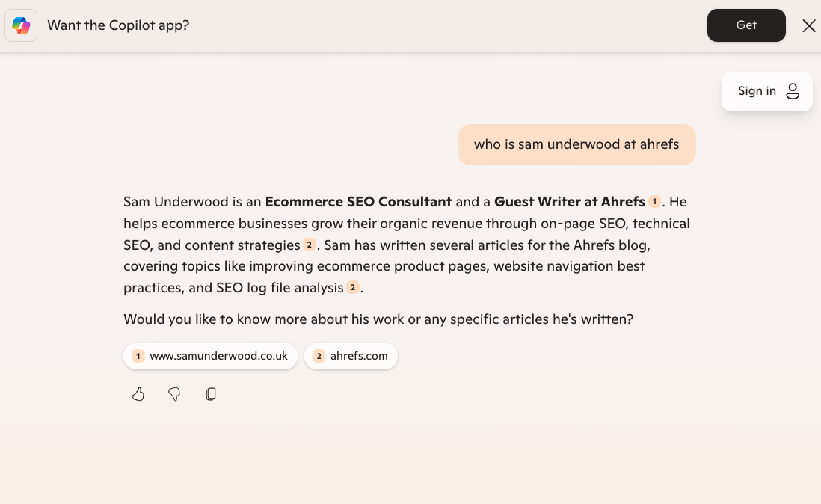Click the follow-up question text in the response

(378, 319)
